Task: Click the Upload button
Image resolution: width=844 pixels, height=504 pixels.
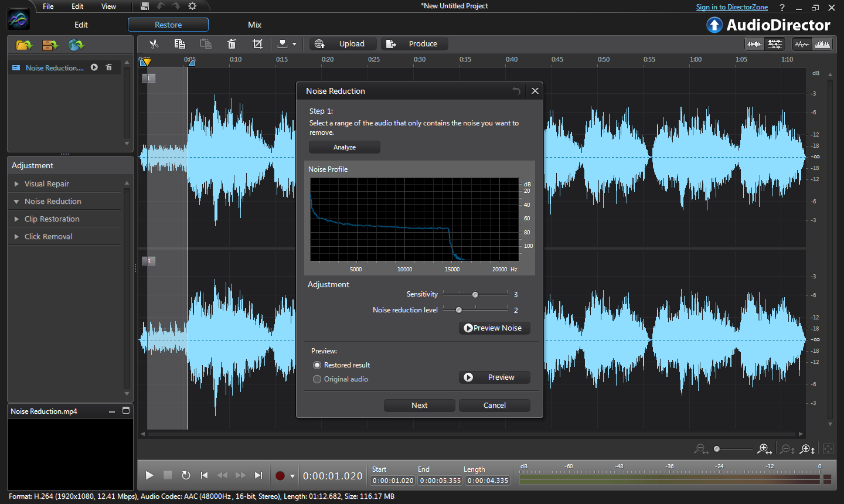Action: click(x=343, y=44)
